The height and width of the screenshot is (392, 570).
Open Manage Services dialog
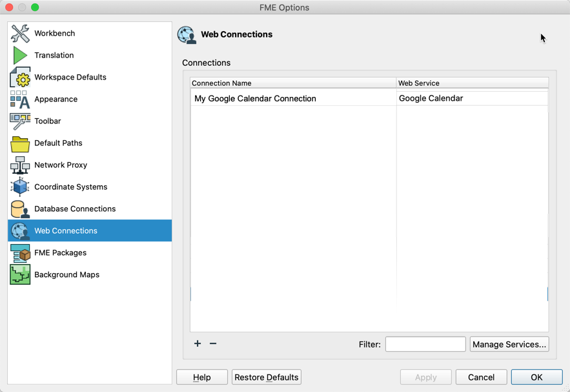click(x=509, y=344)
